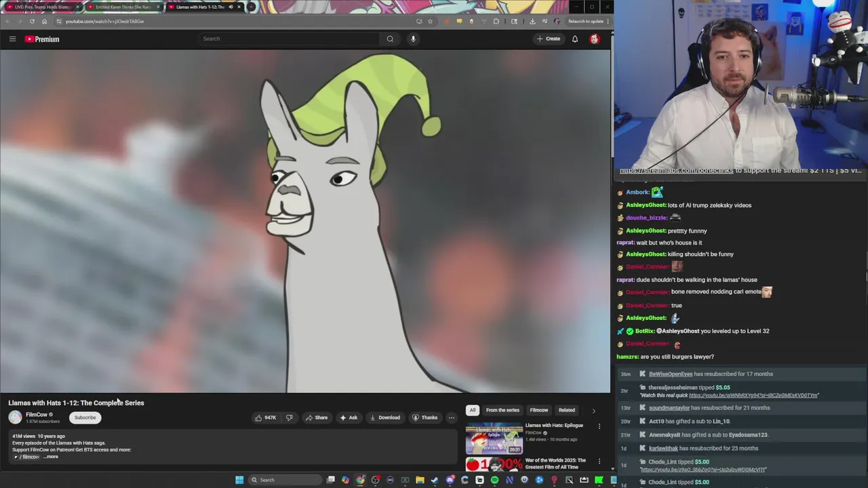Image resolution: width=868 pixels, height=488 pixels.
Task: Open more actions three-dot menu
Action: tap(452, 418)
